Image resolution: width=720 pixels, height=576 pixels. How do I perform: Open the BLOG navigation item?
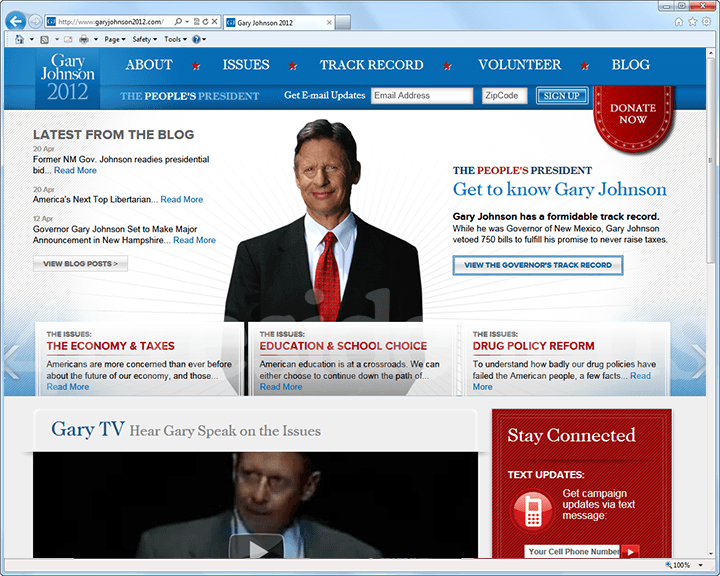630,65
